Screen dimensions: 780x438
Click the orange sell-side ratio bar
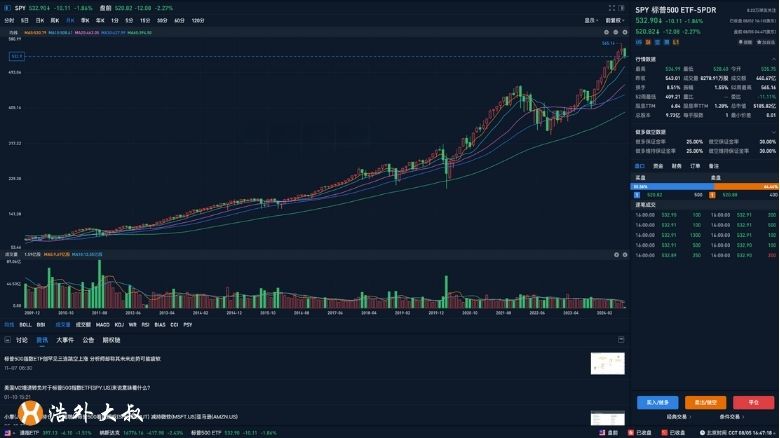click(746, 187)
